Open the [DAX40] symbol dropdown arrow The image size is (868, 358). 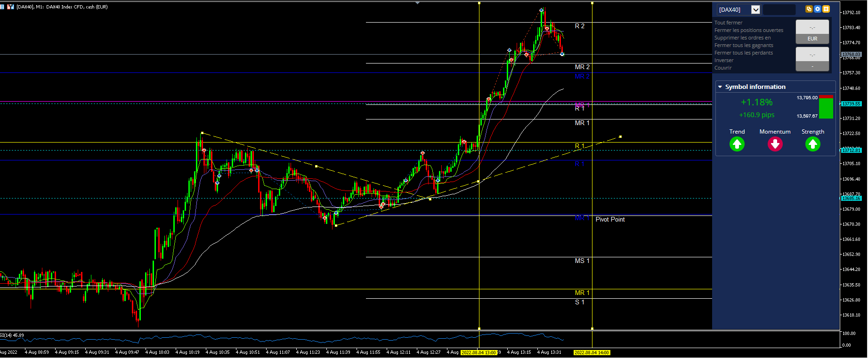pos(755,9)
